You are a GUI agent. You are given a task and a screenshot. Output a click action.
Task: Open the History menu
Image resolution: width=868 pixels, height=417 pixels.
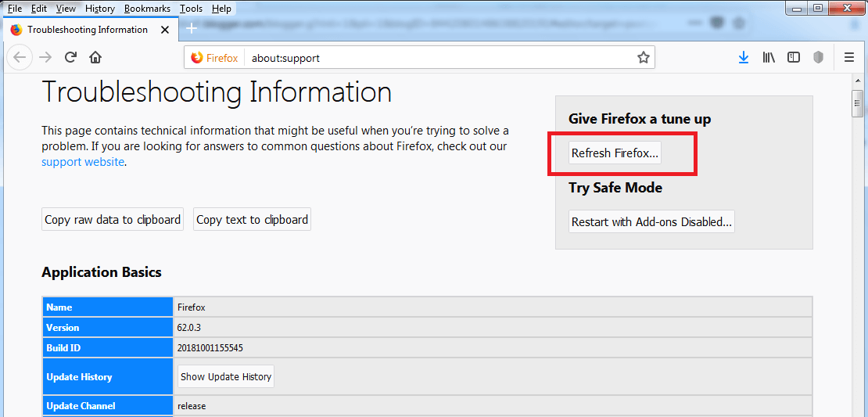[x=100, y=9]
